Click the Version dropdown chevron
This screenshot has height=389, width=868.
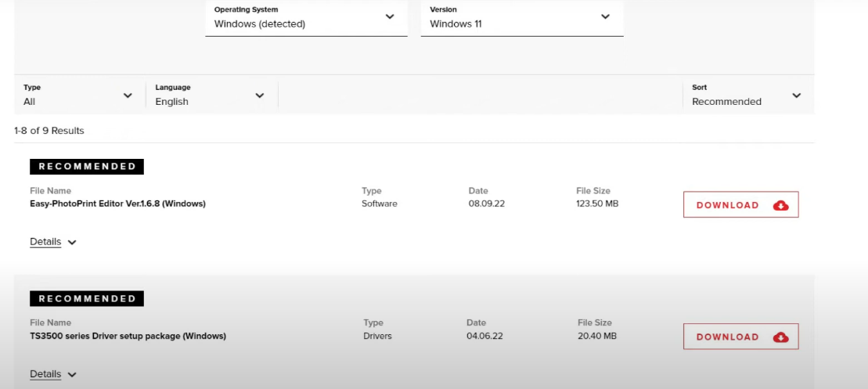(x=606, y=16)
